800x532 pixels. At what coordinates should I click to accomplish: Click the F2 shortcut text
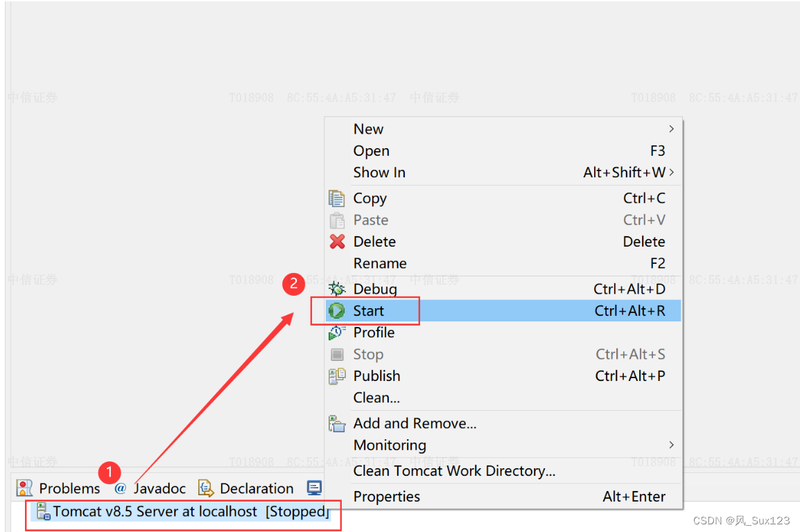coord(658,263)
